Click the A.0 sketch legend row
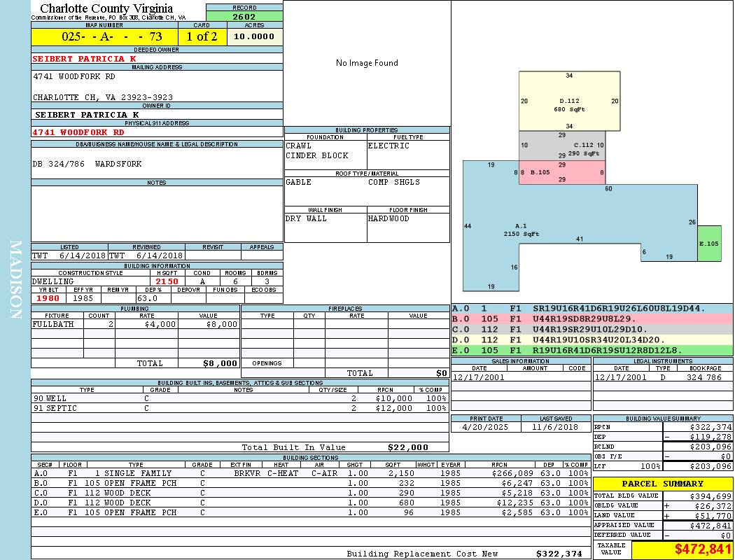 [592, 309]
